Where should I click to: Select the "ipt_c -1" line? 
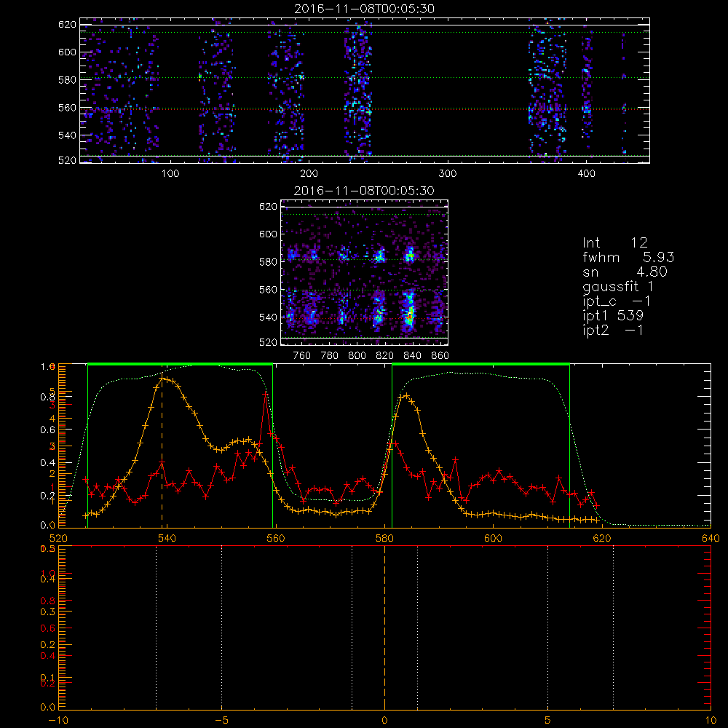[x=617, y=301]
